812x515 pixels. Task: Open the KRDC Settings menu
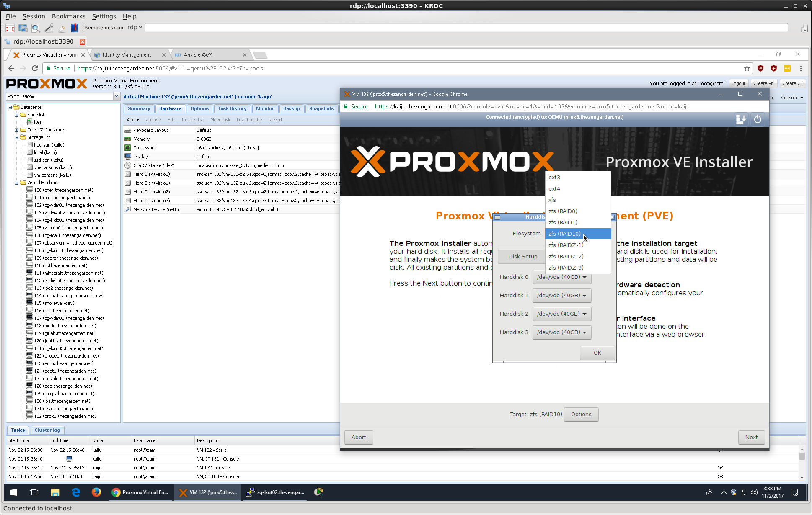(104, 16)
